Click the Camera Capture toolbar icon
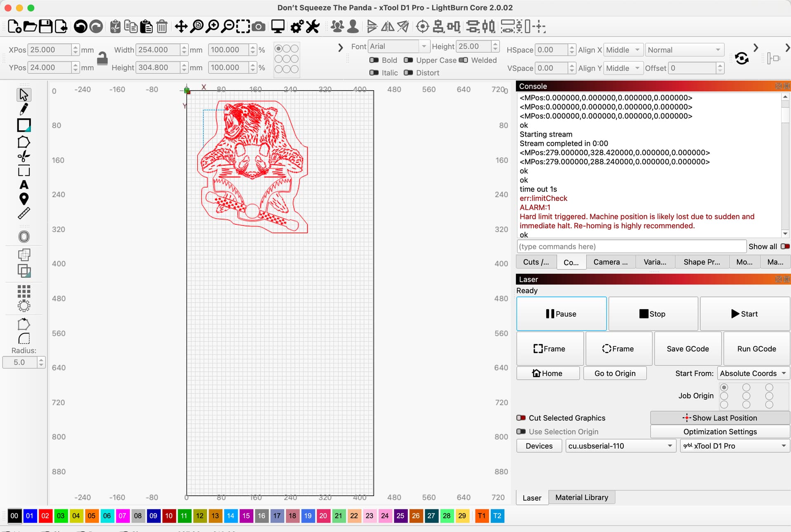The image size is (791, 532). point(258,27)
